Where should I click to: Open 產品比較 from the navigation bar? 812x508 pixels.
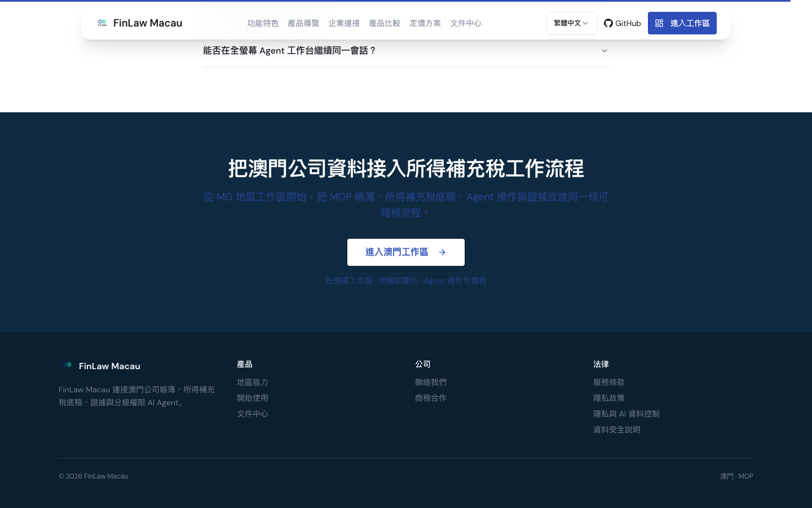pyautogui.click(x=385, y=23)
